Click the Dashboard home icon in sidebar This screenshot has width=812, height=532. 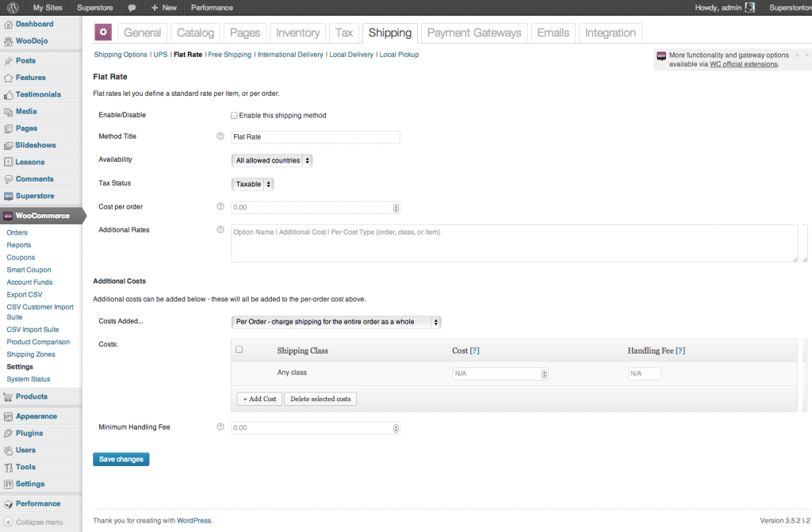point(8,25)
